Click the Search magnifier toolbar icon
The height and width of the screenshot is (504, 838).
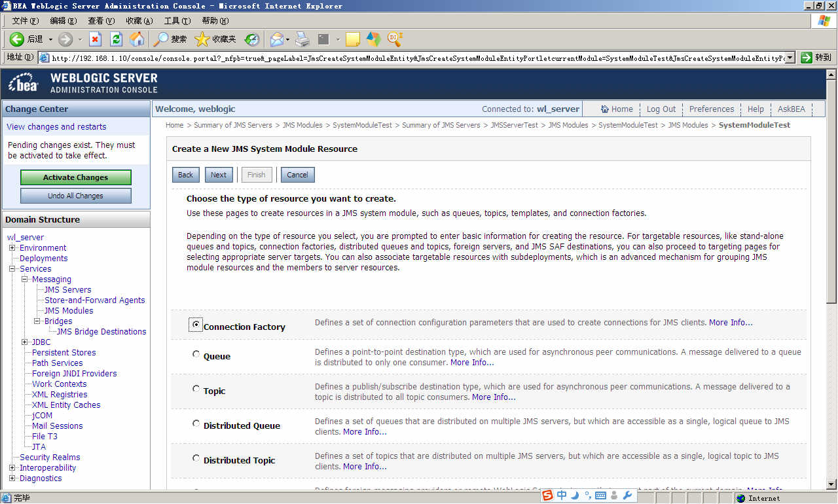[160, 39]
